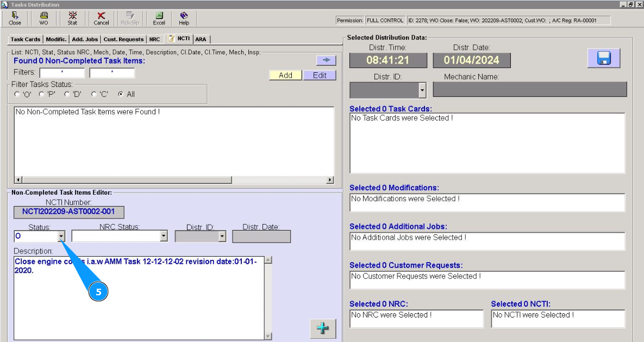Click 'No Non-Completed Task Items were Found !' text

click(87, 112)
